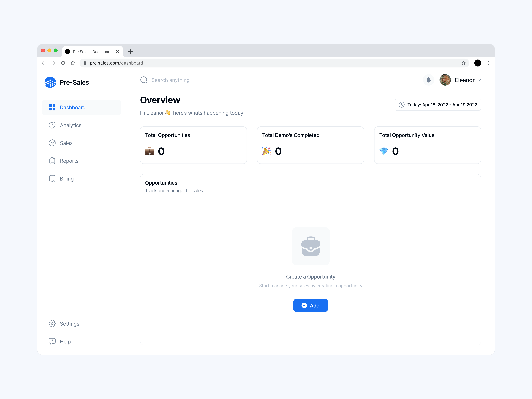The image size is (532, 399).
Task: Switch to the Dashboard menu item
Action: pos(72,107)
